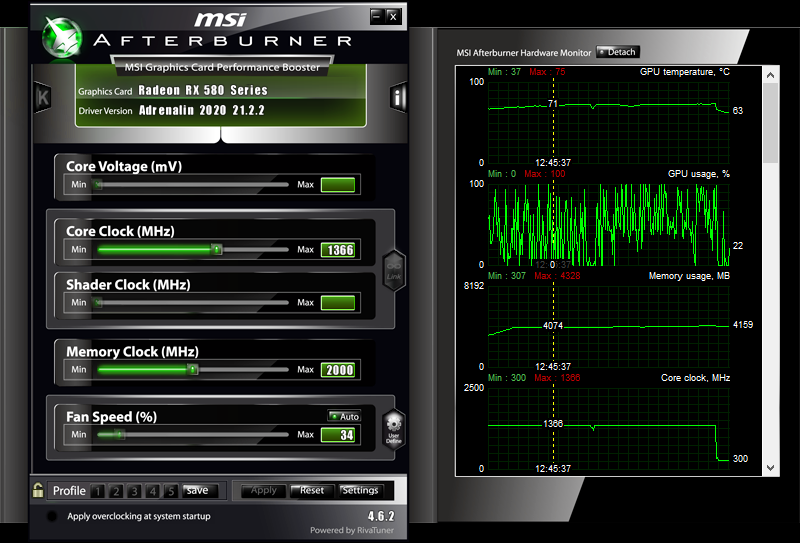Select profile slot 4

pos(153,491)
